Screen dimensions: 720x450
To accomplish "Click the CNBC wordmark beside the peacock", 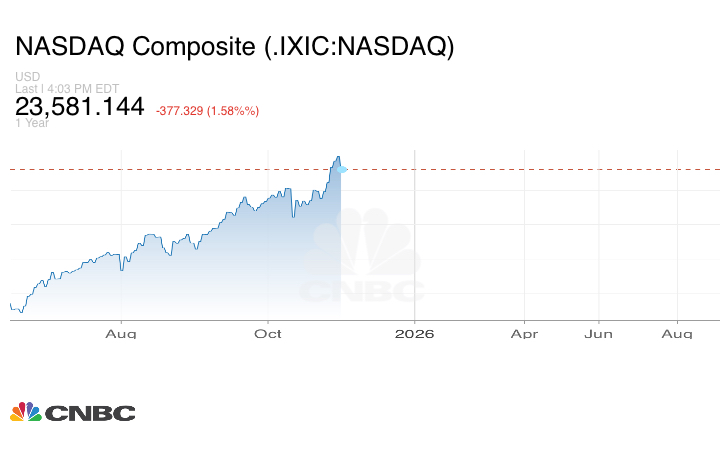I will [x=89, y=413].
